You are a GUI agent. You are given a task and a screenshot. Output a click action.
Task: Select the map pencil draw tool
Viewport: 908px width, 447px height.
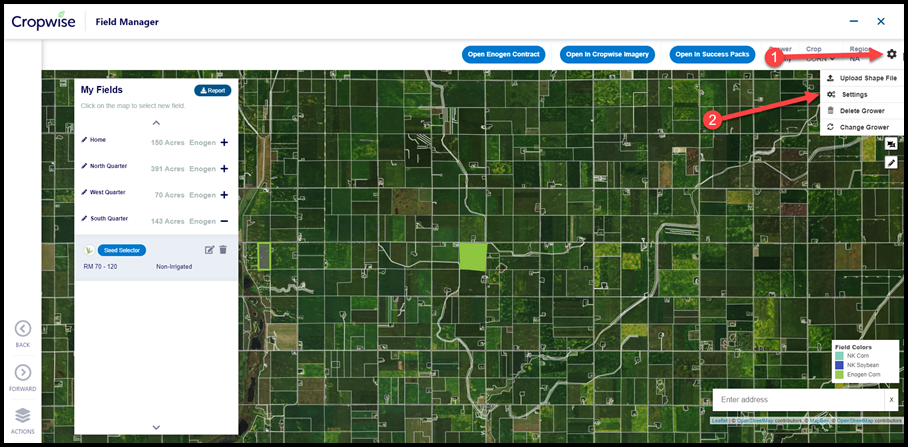pyautogui.click(x=891, y=162)
